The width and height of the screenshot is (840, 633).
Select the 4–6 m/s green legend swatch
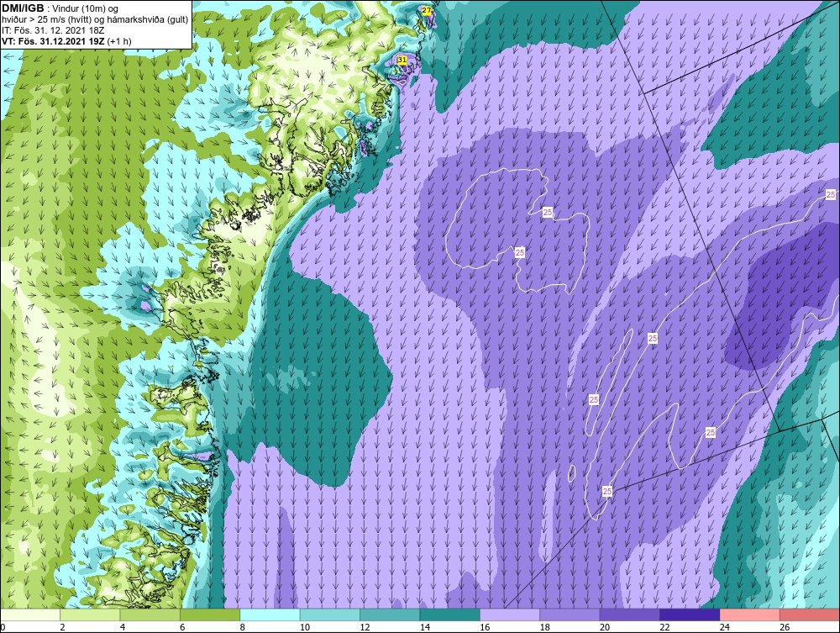tap(150, 615)
